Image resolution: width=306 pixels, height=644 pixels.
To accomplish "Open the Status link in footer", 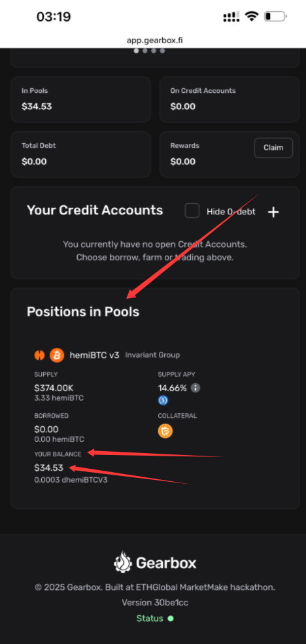I will (150, 619).
